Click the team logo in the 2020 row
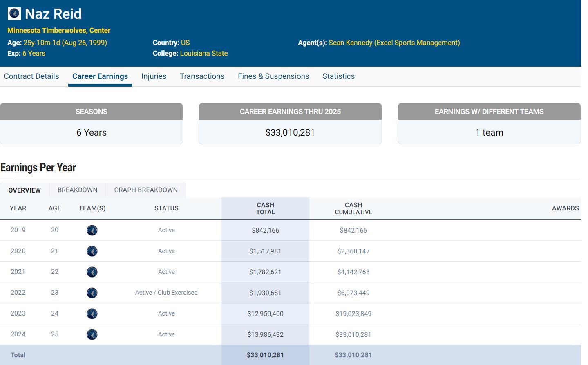This screenshot has width=588, height=365. [x=92, y=251]
